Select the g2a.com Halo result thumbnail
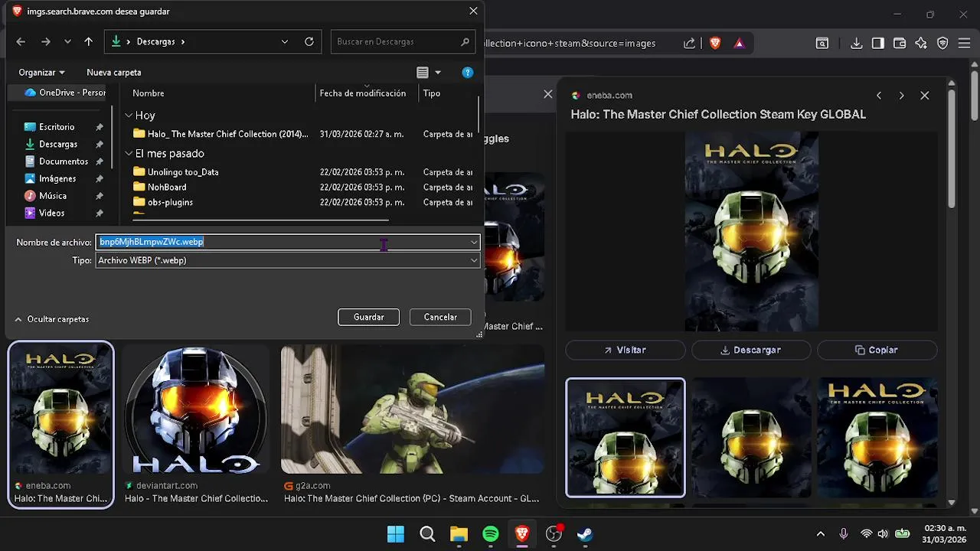 [412, 409]
